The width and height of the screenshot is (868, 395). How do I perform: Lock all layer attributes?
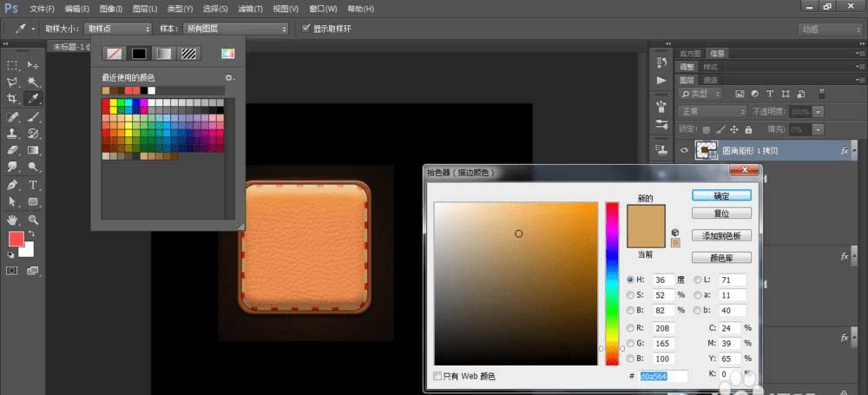click(748, 129)
